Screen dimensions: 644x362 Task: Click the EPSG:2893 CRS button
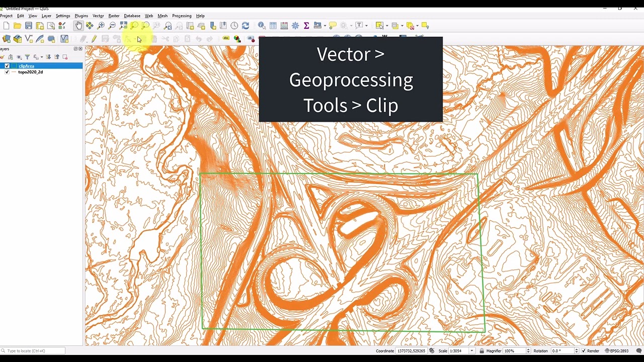click(617, 351)
